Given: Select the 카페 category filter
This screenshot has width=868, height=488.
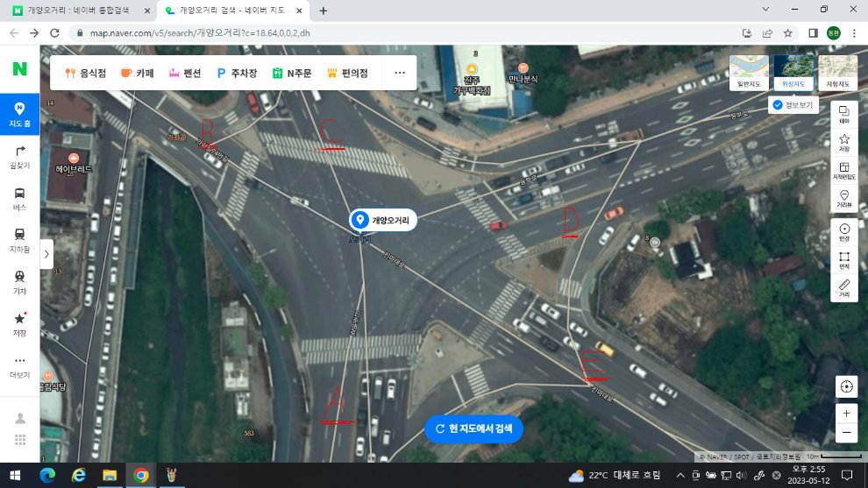Looking at the screenshot, I should click(138, 74).
